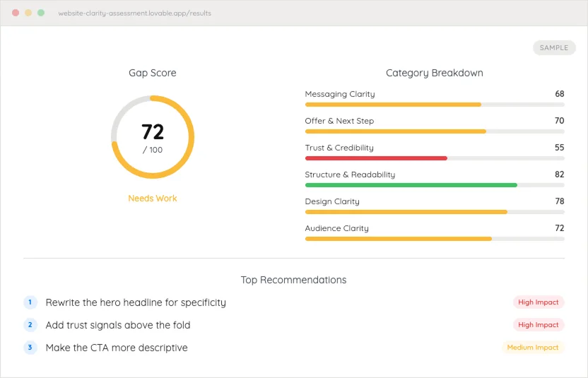
Task: Click the green window maximize dot
Action: click(41, 13)
